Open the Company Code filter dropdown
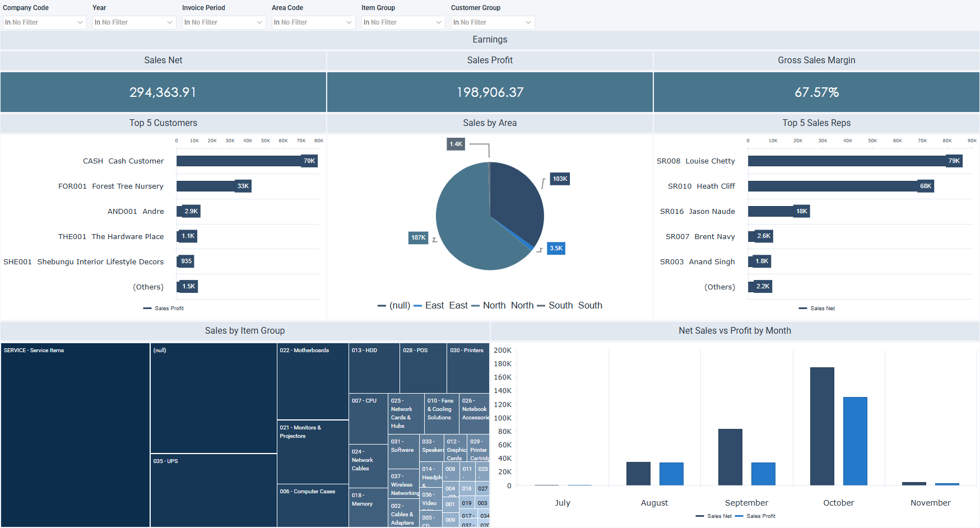Screen dimensions: 980x528 (44, 22)
